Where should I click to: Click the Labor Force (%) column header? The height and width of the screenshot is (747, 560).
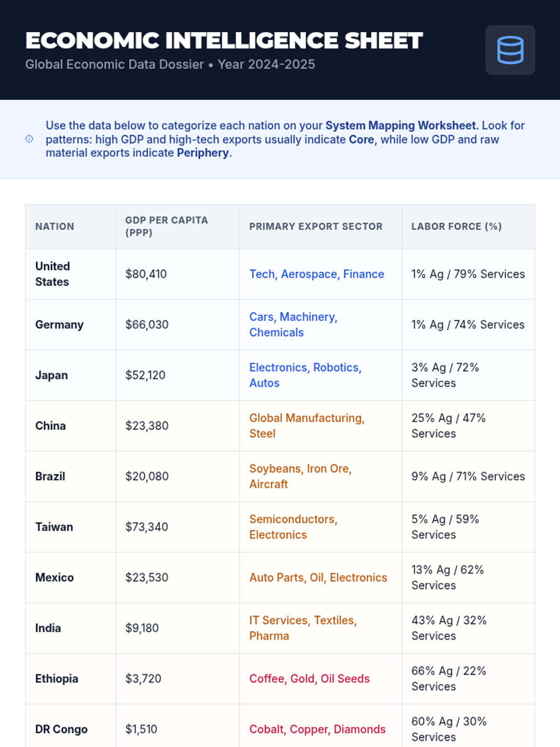(456, 226)
